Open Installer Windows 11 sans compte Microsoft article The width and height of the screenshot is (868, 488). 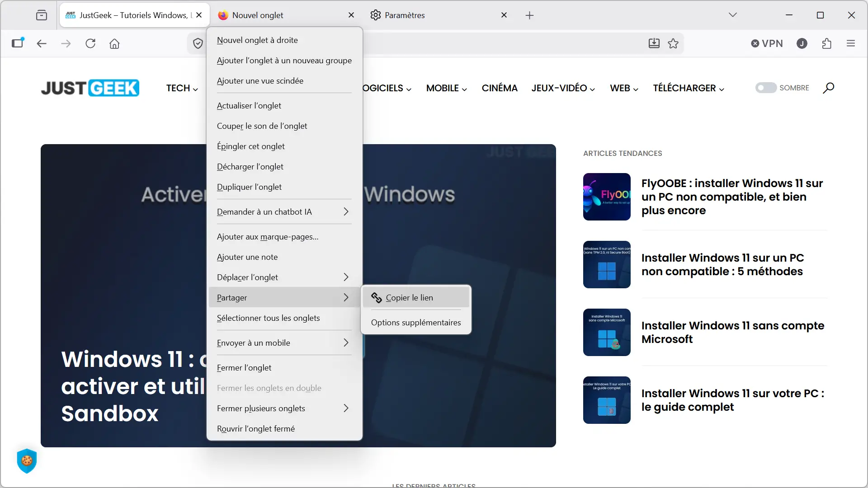coord(733,332)
